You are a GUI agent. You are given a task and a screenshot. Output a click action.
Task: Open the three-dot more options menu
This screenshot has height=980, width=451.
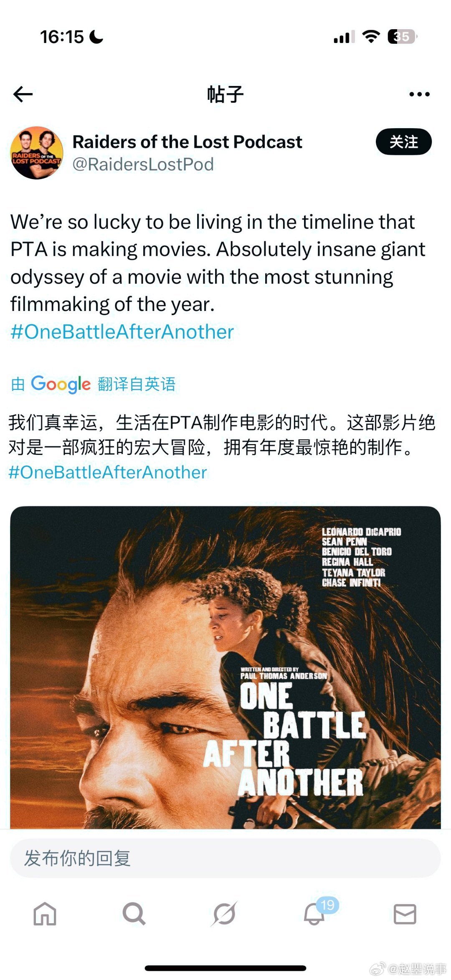tap(419, 94)
